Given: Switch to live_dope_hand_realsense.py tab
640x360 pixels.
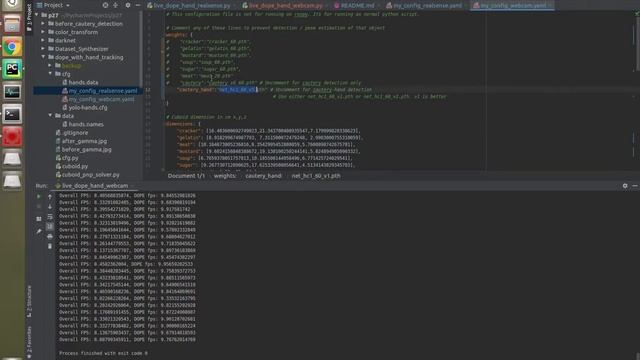Looking at the screenshot, I should pos(189,5).
